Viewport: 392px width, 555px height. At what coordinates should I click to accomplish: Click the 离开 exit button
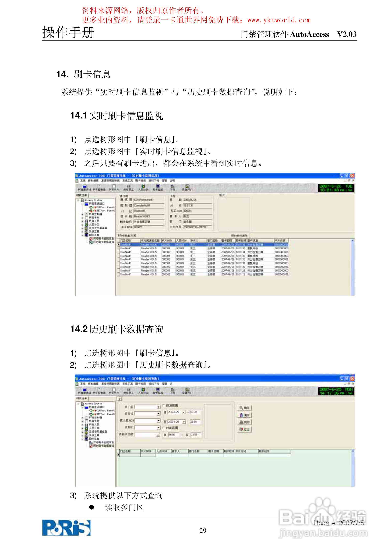tap(245, 415)
